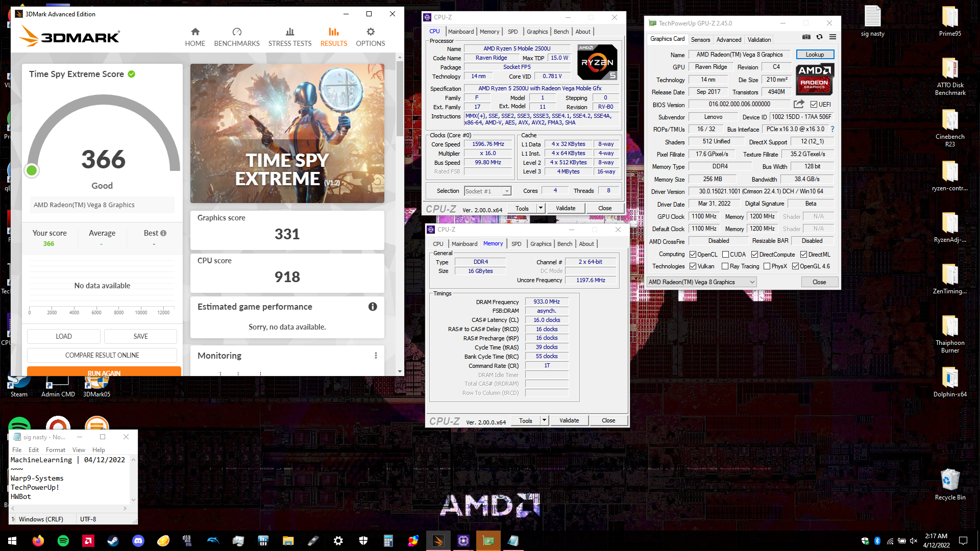Click the BIOS version share/export icon in GPU-Z

[x=799, y=104]
